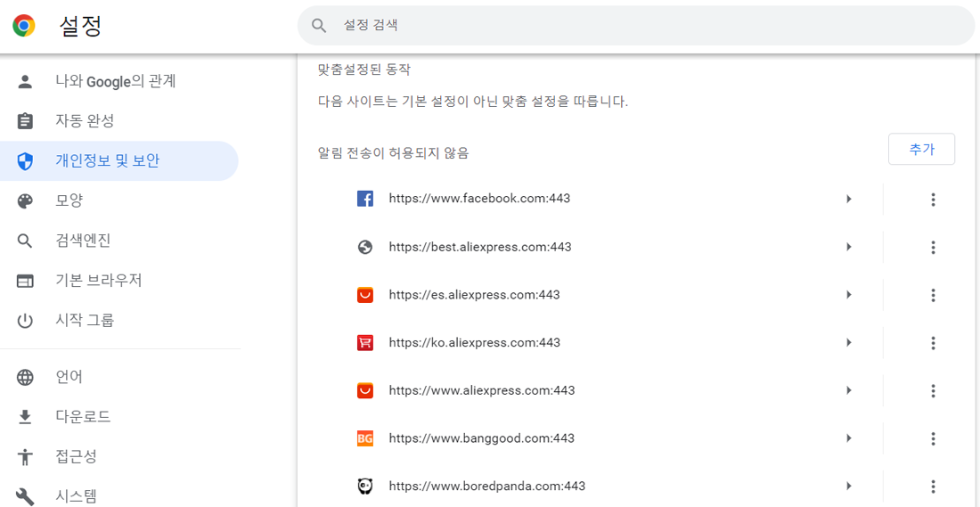Click the palette icon beside 모양

point(25,201)
